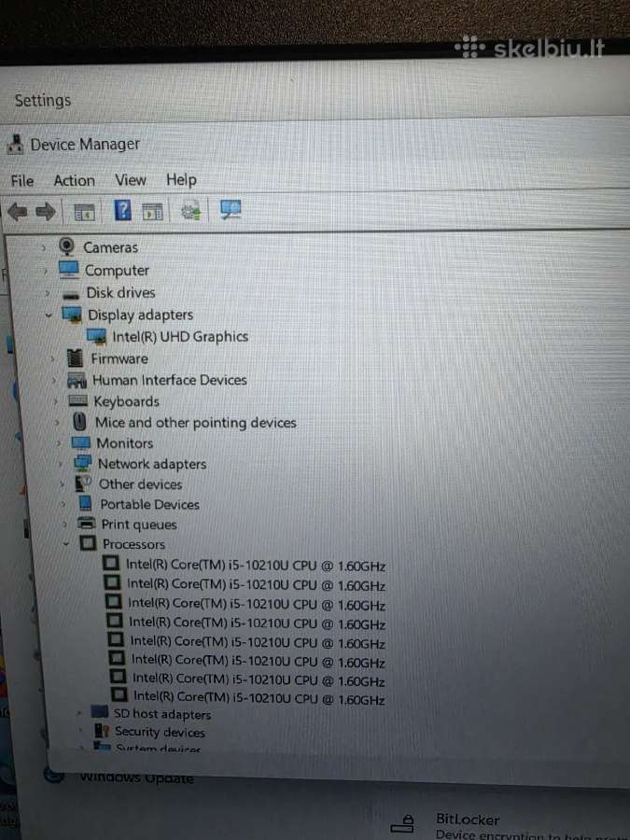Screen dimensions: 630x840
Task: Select the Disk drives label
Action: click(121, 292)
